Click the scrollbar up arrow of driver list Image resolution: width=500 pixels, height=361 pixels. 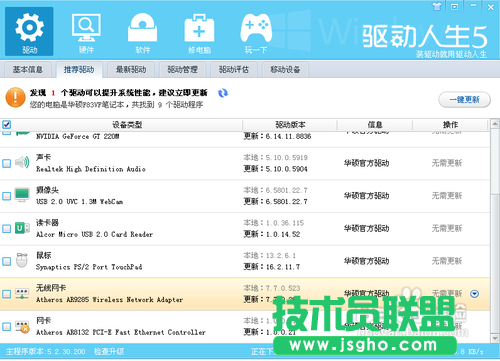tap(495, 124)
